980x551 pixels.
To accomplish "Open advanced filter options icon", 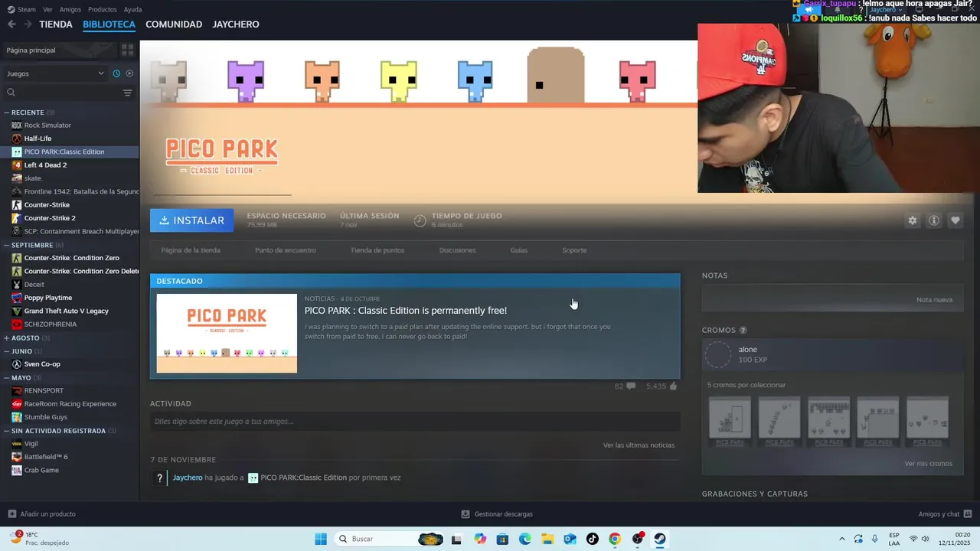I will (127, 93).
